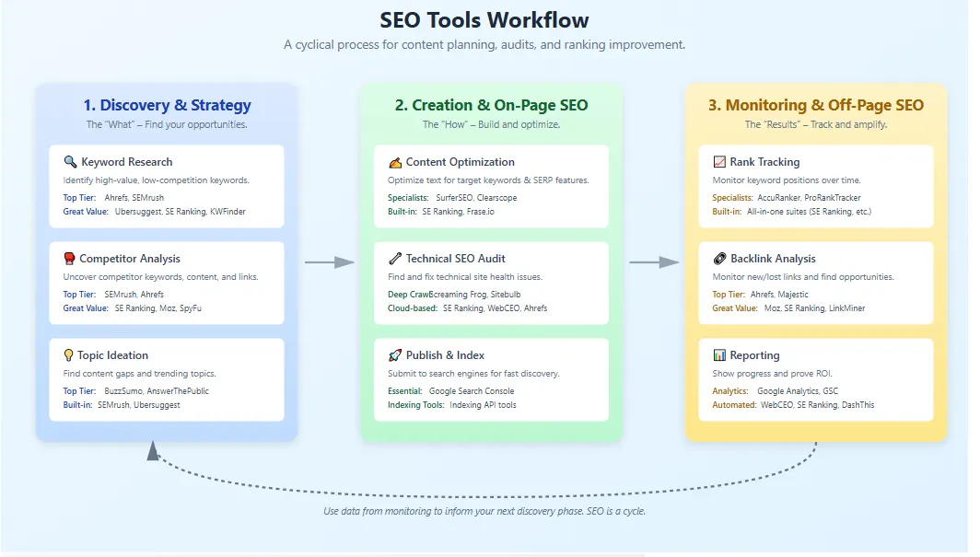
Task: Click the Reporting bar chart icon
Action: click(719, 354)
